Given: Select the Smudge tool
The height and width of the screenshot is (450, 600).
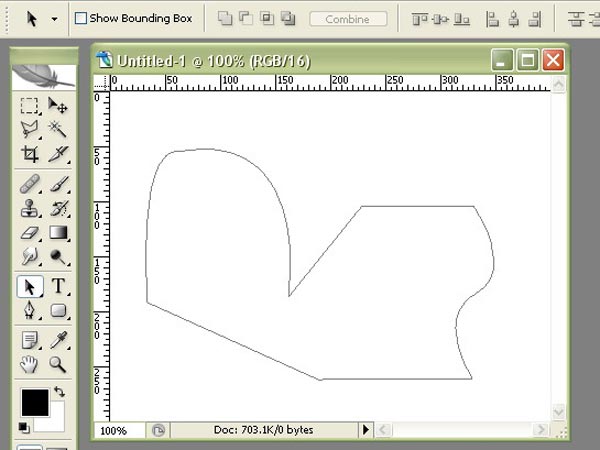Looking at the screenshot, I should click(x=29, y=256).
